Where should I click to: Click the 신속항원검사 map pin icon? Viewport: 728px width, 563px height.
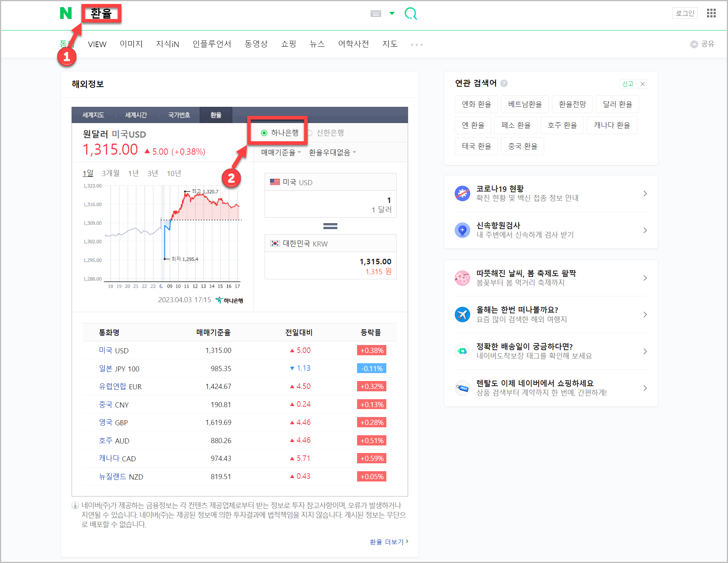[462, 230]
